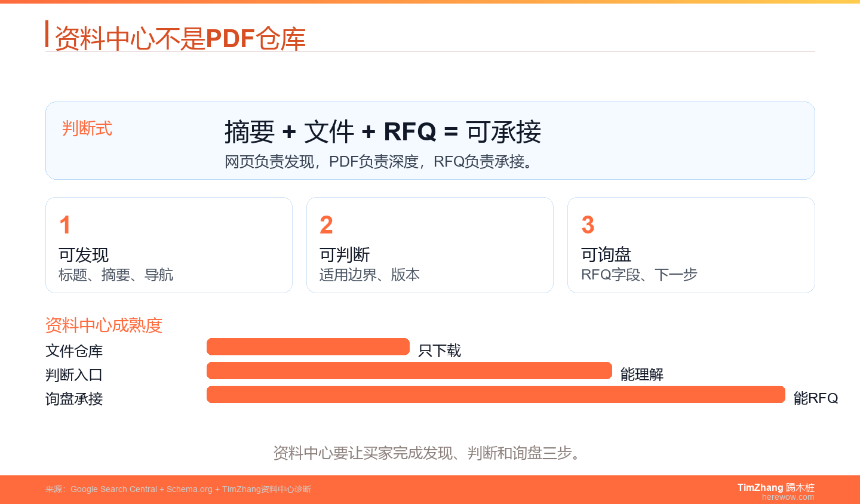This screenshot has height=504, width=860.
Task: Select the line 网页负责发现，PDF负责深度，RFQ负责承接。
Action: click(379, 162)
